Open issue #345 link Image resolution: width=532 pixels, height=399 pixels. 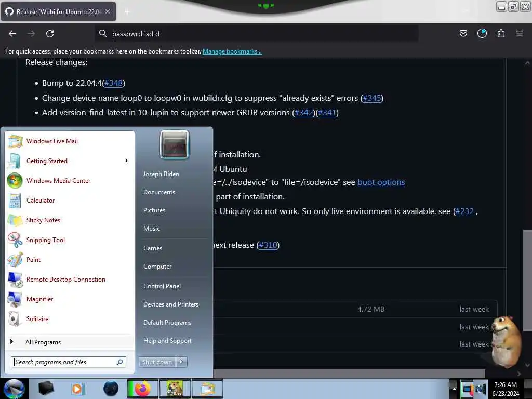(372, 98)
